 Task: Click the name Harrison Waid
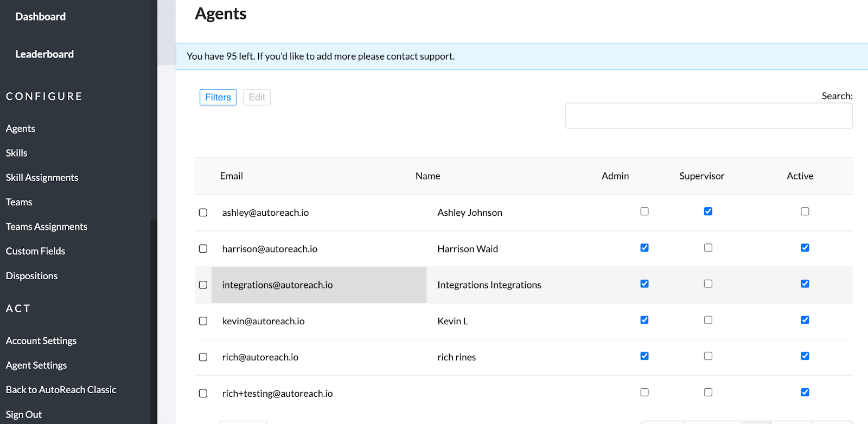coord(468,249)
